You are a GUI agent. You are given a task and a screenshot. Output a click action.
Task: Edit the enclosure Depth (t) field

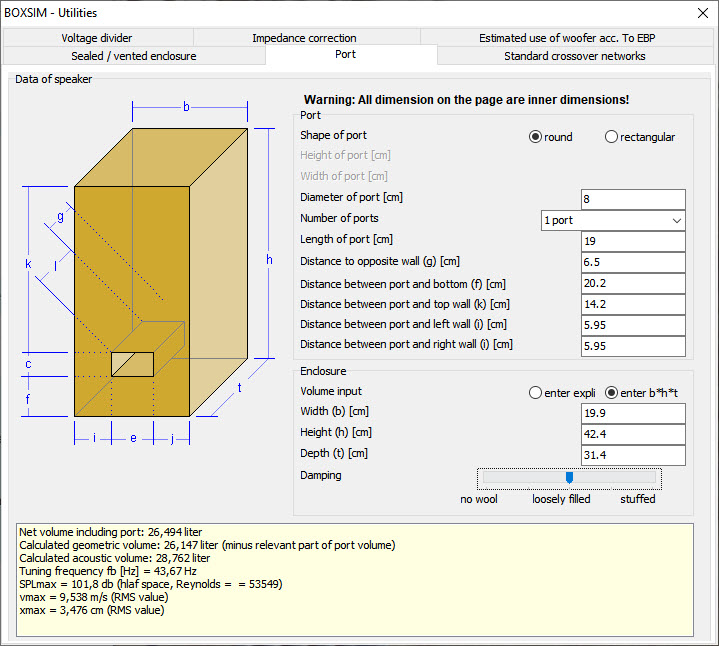pyautogui.click(x=633, y=455)
